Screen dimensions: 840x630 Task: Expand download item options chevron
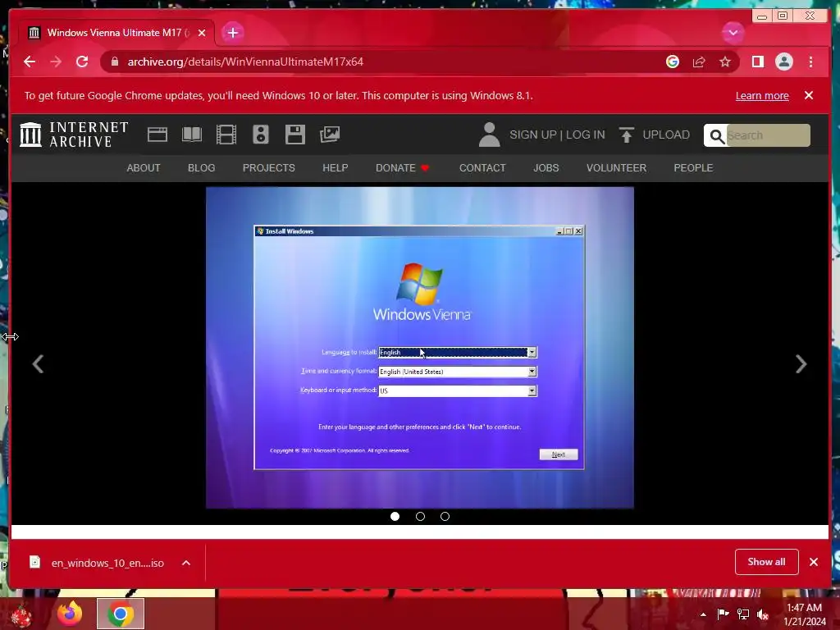[186, 563]
